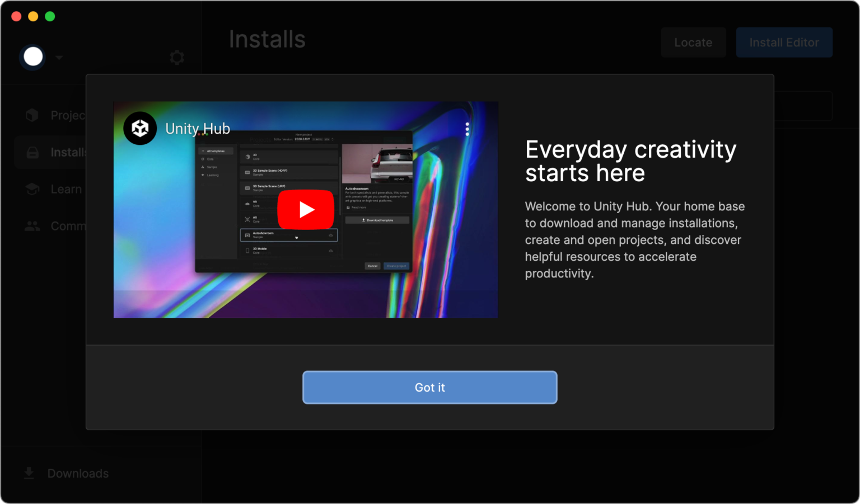
Task: Click the Downloads icon at sidebar bottom
Action: pyautogui.click(x=28, y=473)
